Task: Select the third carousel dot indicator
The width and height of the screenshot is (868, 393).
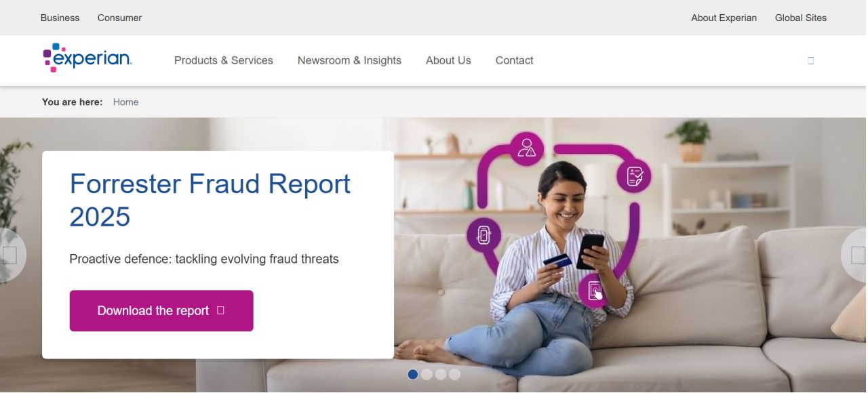Action: [x=441, y=374]
